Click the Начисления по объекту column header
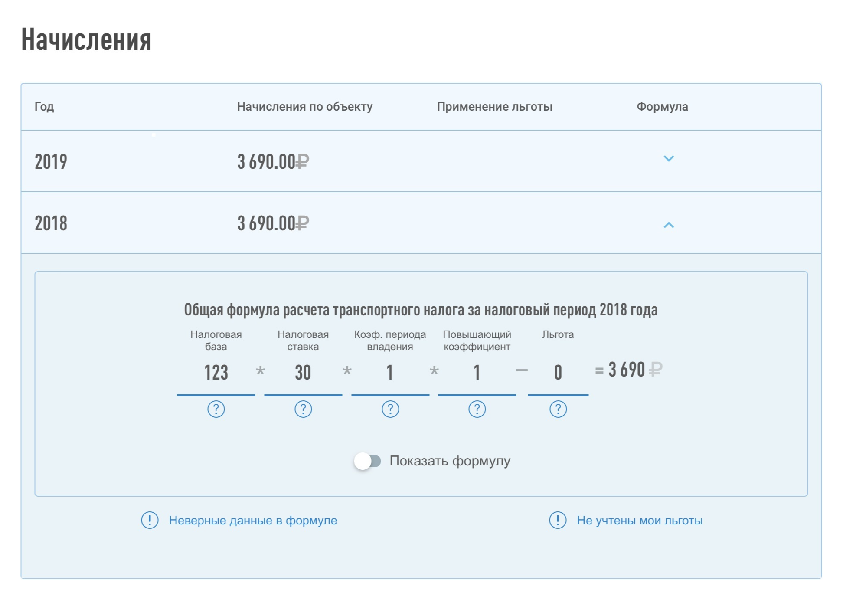843x616 pixels. point(305,107)
